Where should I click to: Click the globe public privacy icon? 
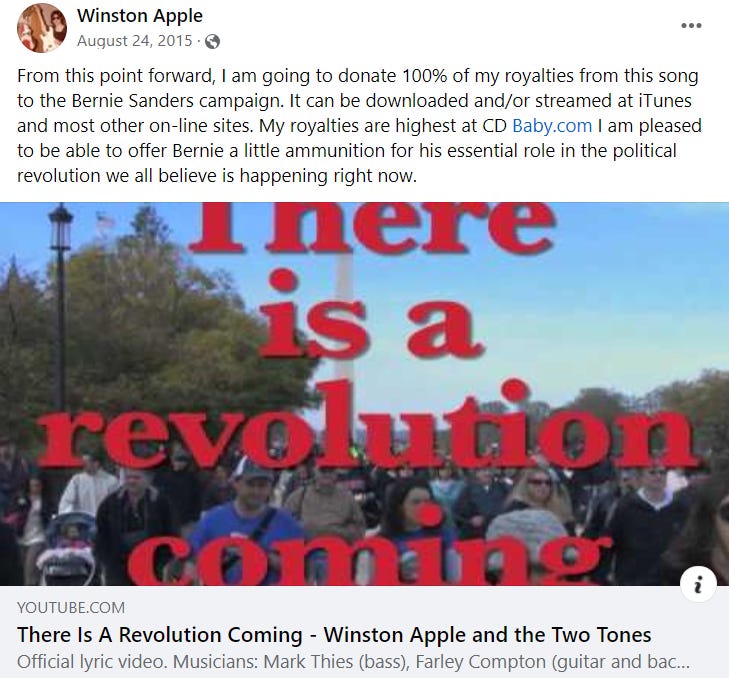(x=212, y=42)
